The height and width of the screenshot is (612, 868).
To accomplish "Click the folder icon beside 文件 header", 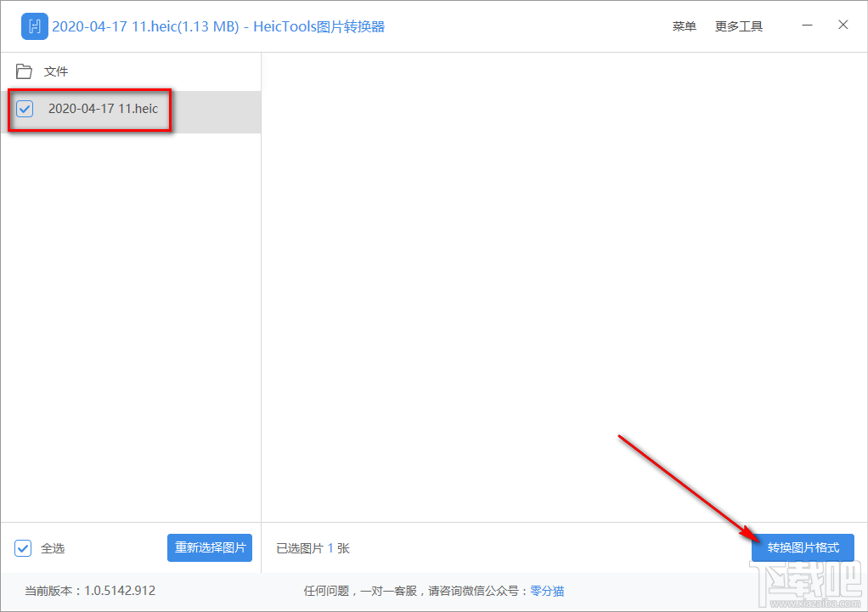I will (x=23, y=71).
